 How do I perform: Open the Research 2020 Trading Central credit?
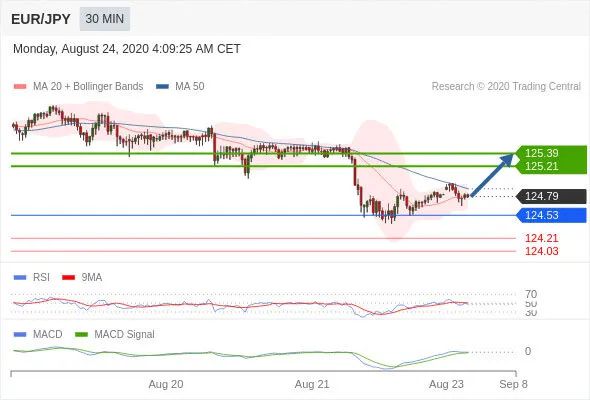point(506,87)
